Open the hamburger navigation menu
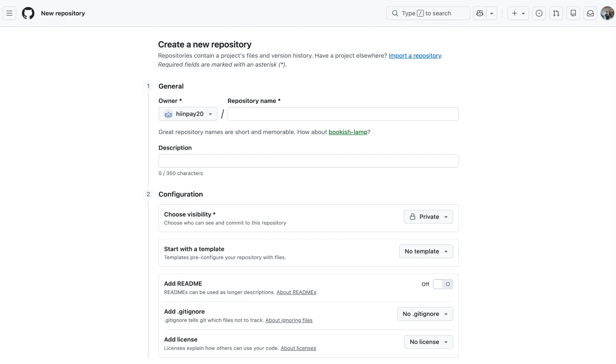The width and height of the screenshot is (616, 364). pyautogui.click(x=9, y=13)
